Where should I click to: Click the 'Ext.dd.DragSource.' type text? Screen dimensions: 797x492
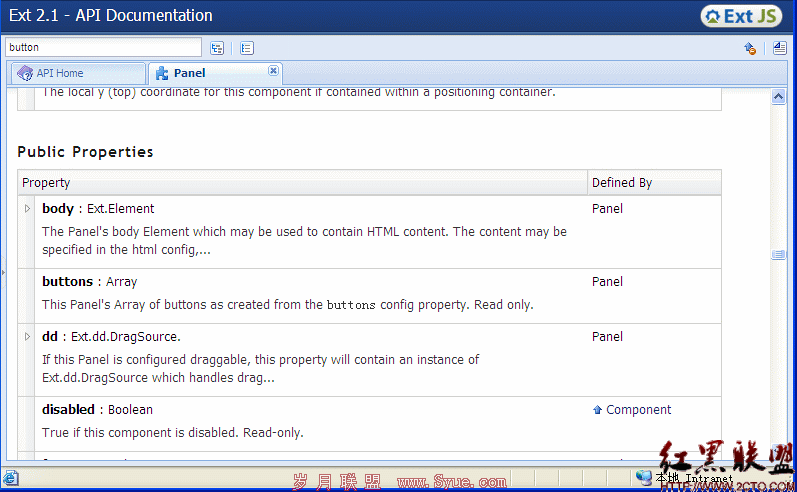coord(126,336)
